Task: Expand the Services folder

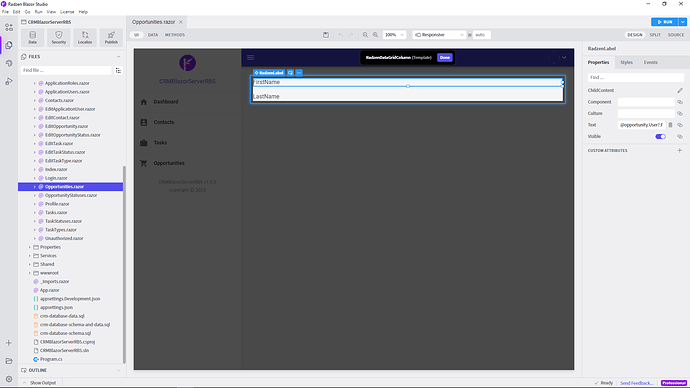Action: click(30, 256)
